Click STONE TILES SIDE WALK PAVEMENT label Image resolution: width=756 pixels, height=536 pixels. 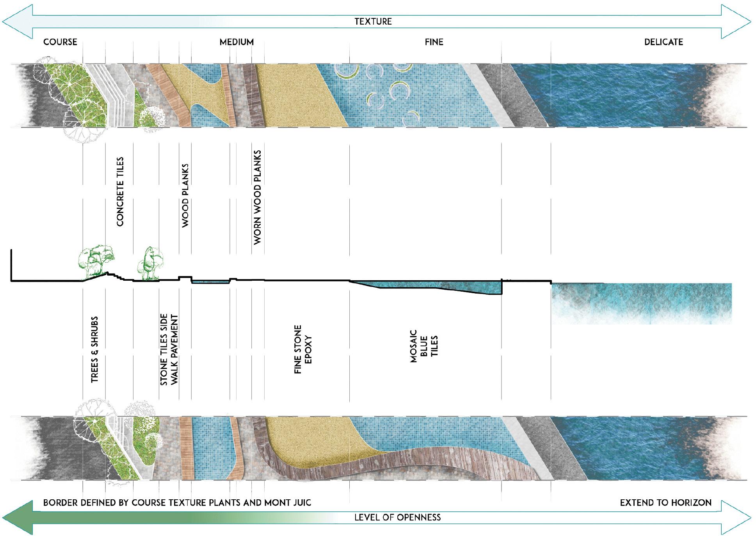[169, 349]
